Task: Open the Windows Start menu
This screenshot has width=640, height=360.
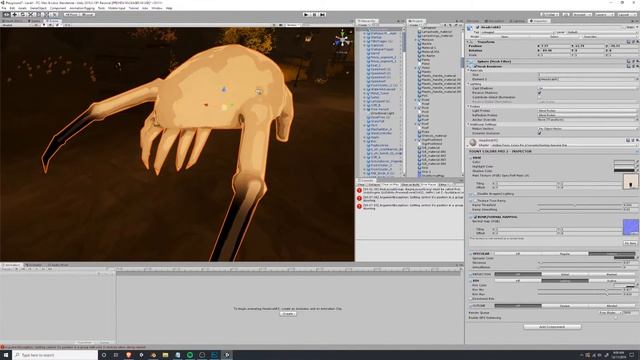Action: 6,355
